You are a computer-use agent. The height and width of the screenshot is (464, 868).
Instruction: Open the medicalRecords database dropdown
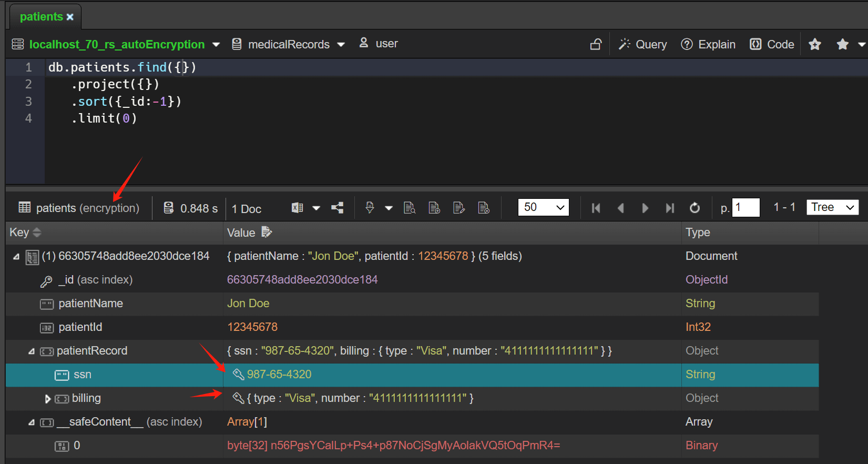pos(341,45)
